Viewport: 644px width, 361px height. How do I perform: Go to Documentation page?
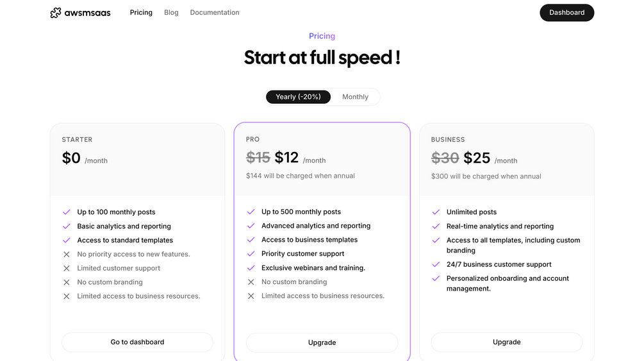click(215, 13)
